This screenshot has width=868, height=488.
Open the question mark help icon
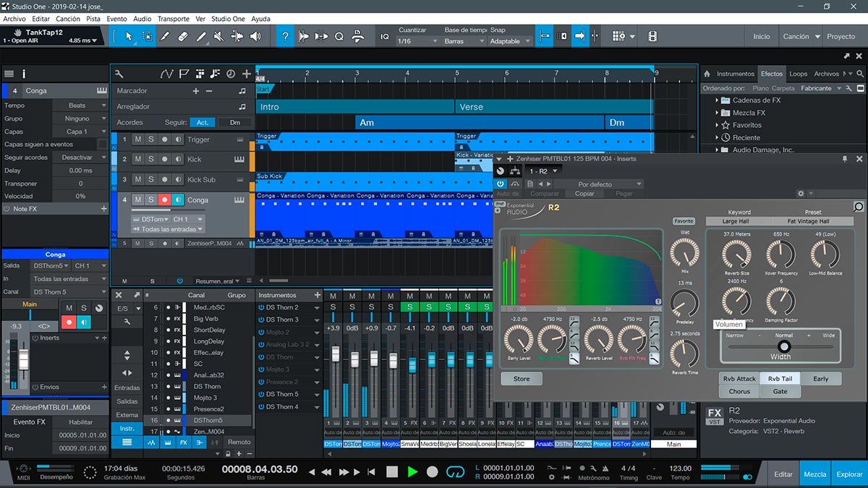click(286, 36)
